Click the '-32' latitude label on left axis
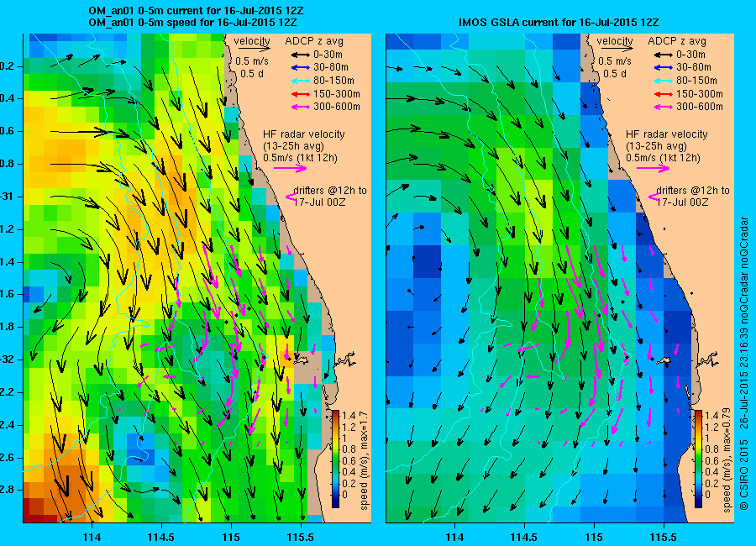The width and height of the screenshot is (756, 546). (8, 360)
